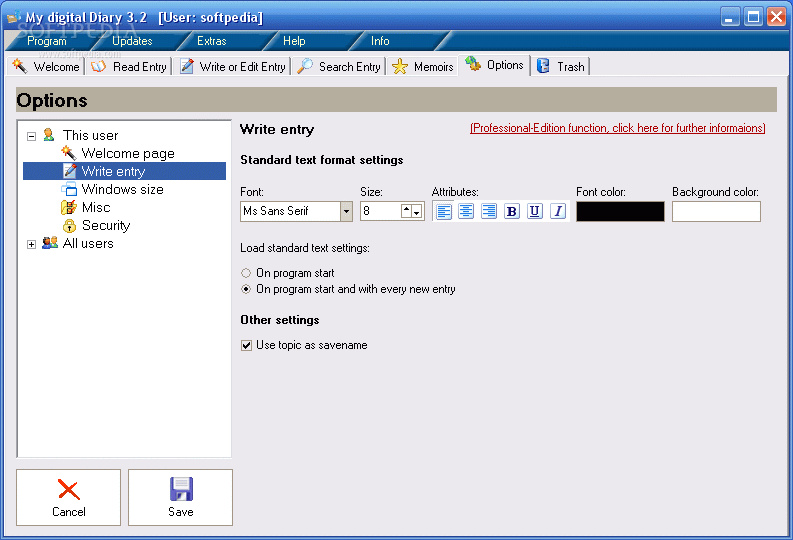Open the Info menu
Viewport: 793px width, 540px height.
coord(380,41)
